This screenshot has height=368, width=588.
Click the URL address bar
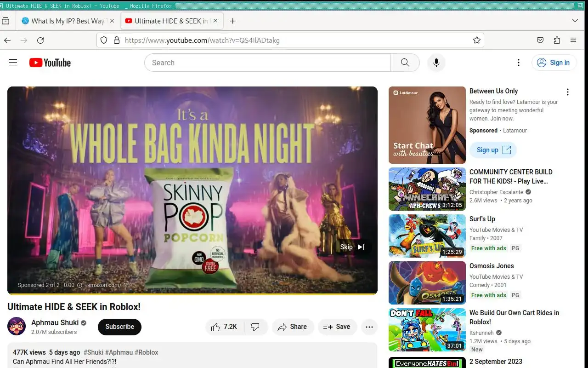(x=290, y=40)
